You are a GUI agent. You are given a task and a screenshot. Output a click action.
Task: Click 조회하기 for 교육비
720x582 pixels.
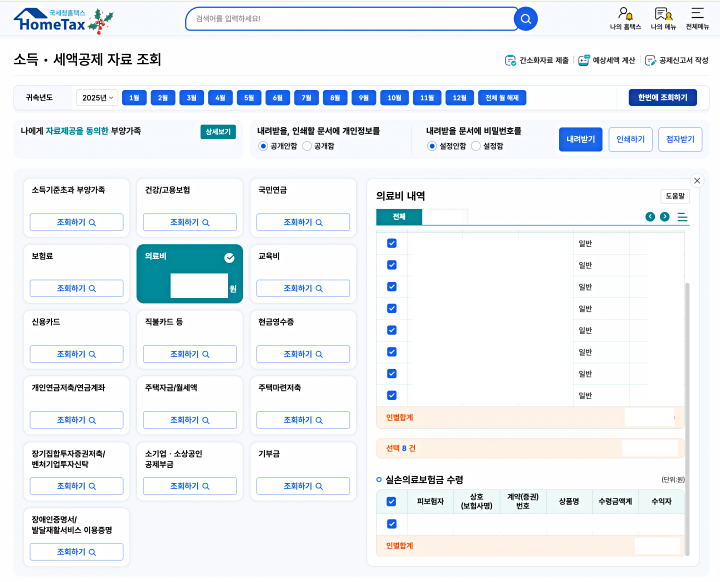303,288
